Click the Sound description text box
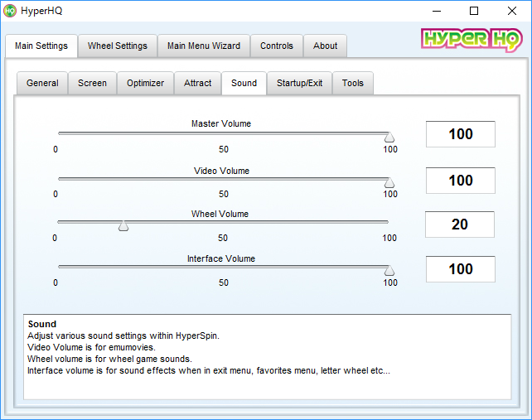 [268, 357]
